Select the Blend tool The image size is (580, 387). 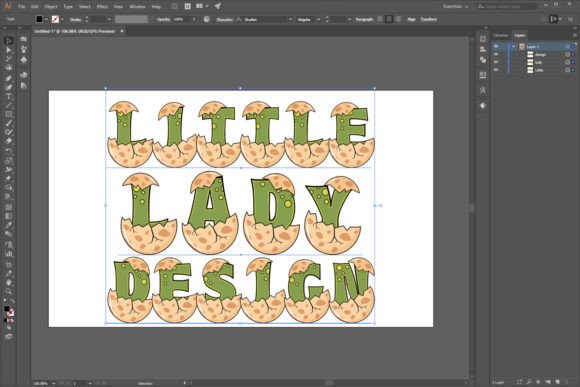coord(9,234)
